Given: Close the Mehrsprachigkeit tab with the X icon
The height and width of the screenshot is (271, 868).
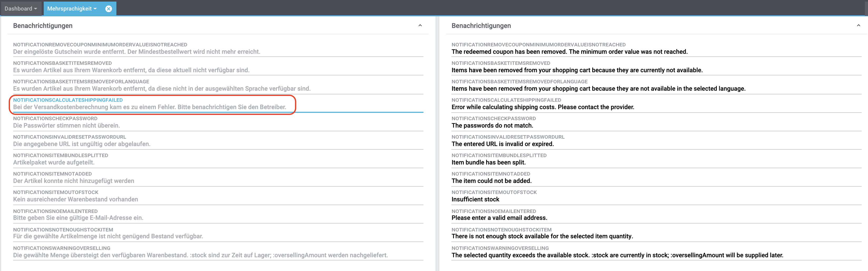Looking at the screenshot, I should click(108, 9).
